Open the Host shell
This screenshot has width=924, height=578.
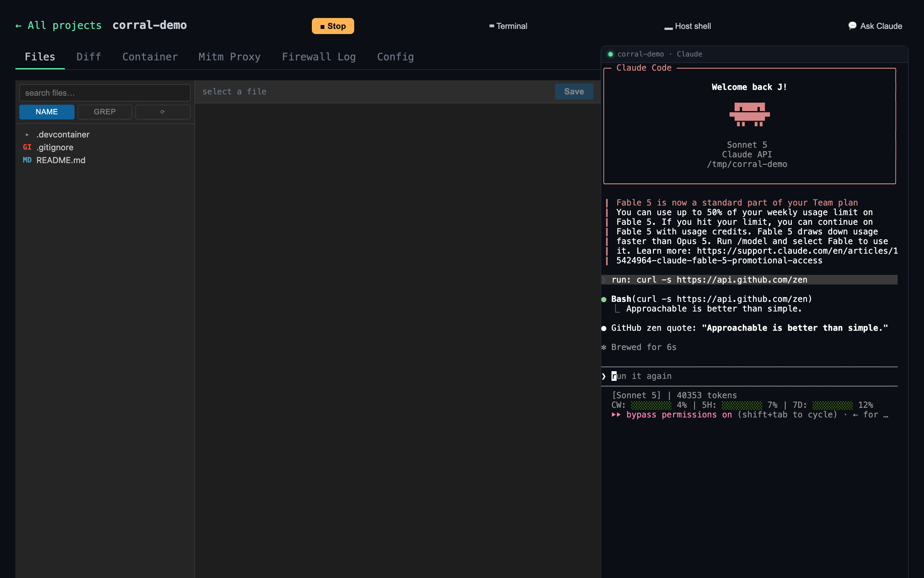(x=688, y=26)
